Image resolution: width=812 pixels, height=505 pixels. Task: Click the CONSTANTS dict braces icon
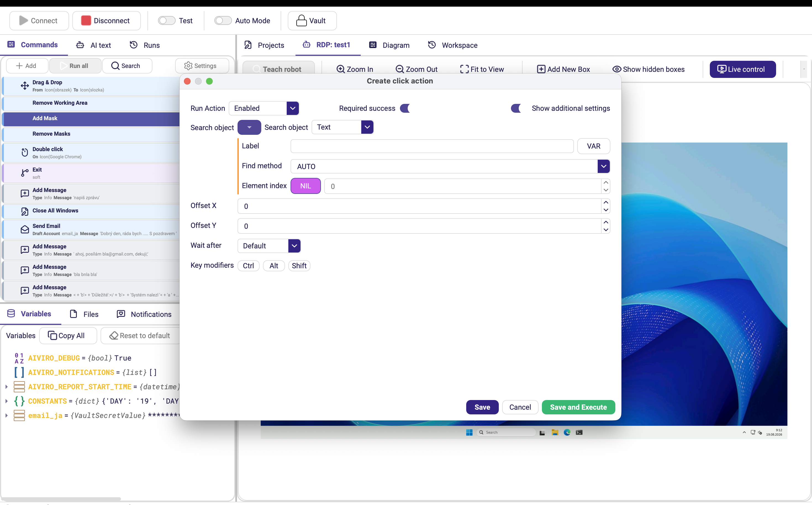19,401
